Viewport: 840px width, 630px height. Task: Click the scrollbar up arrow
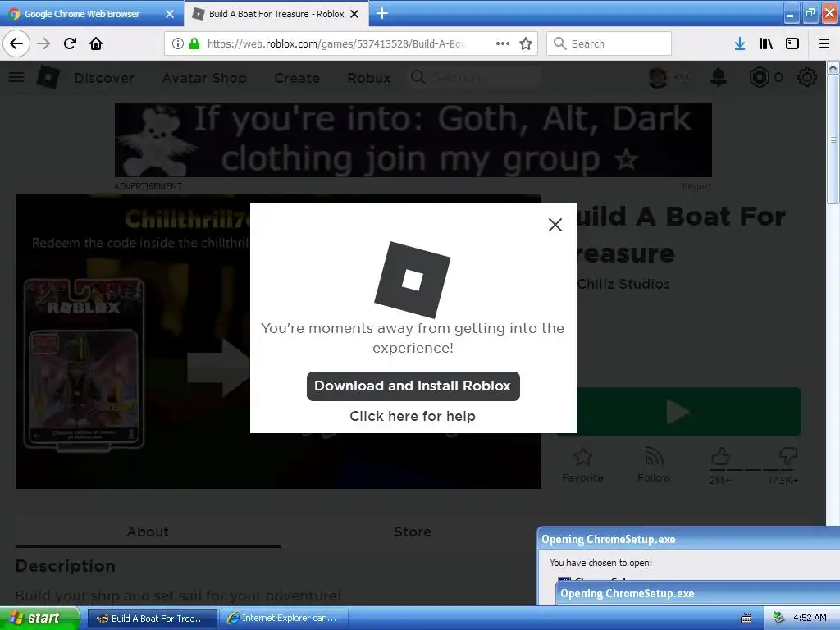click(833, 67)
